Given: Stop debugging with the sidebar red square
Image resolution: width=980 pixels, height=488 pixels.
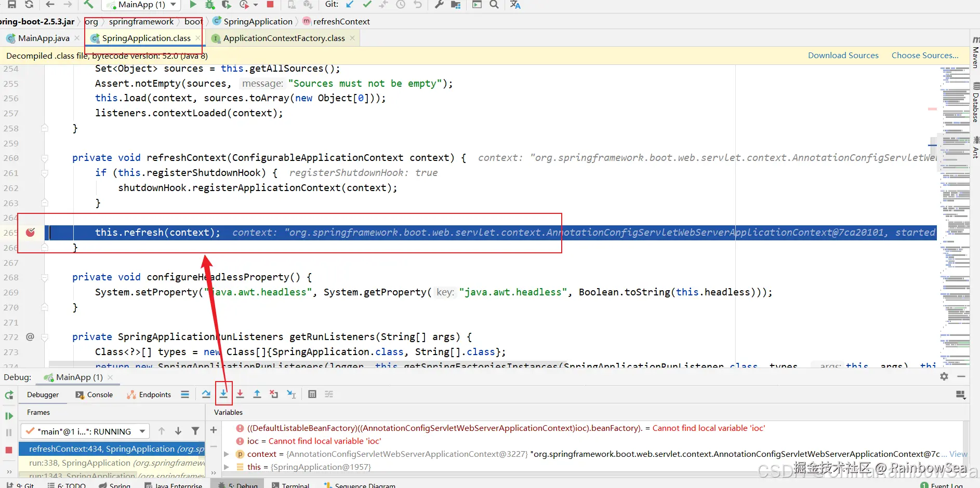Looking at the screenshot, I should pyautogui.click(x=9, y=450).
